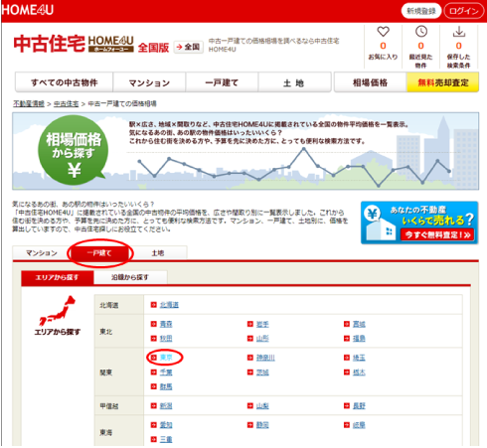
Task: Click the red arrow icon beside 長野
Action: coord(347,405)
